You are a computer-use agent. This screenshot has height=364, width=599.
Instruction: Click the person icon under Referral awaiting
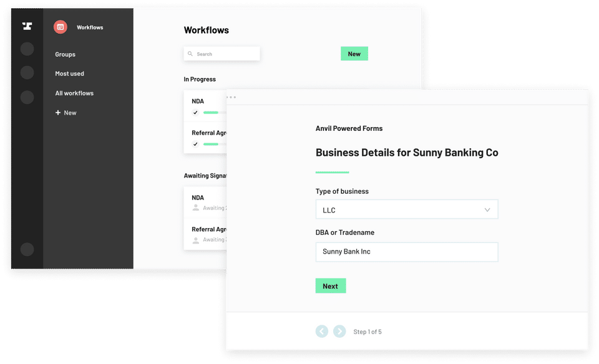tap(195, 240)
